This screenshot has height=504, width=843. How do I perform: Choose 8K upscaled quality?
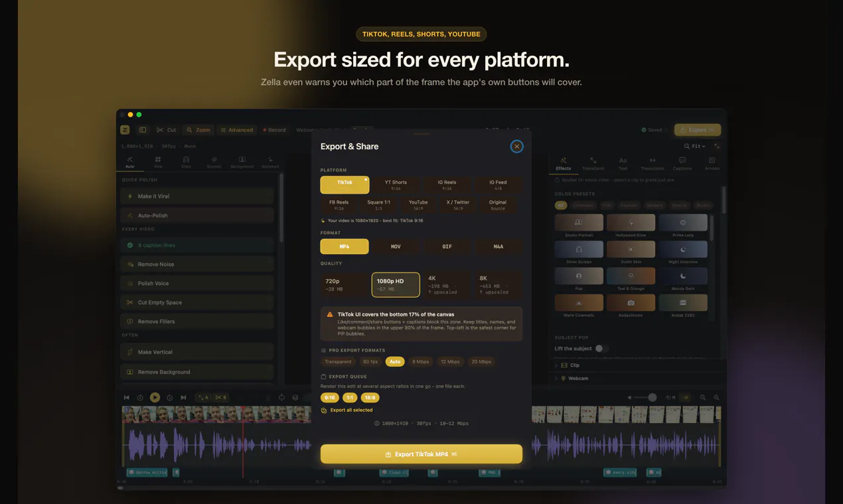(x=498, y=284)
